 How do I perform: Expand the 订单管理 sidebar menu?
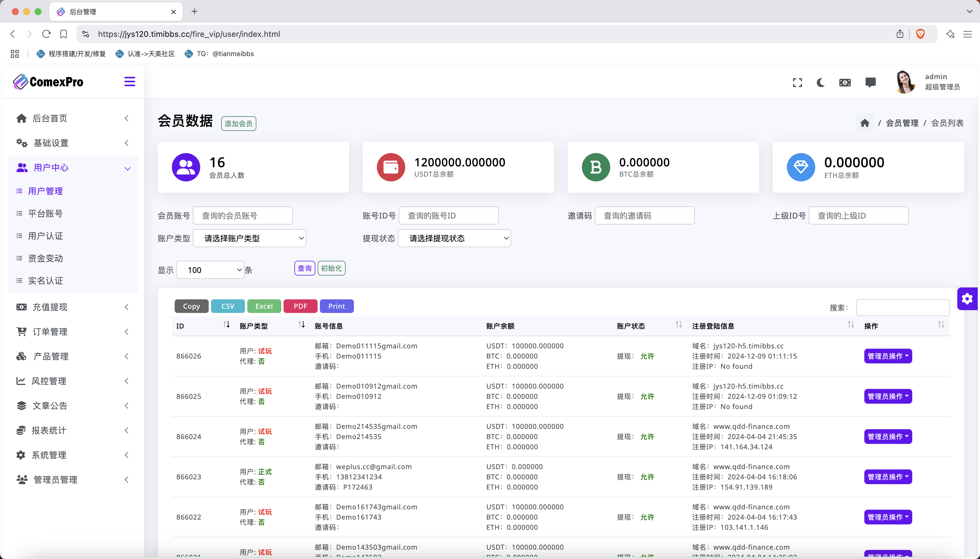coord(73,331)
